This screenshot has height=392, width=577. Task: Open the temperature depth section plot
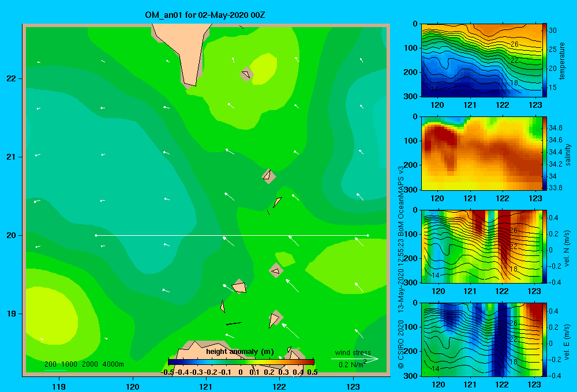click(481, 61)
